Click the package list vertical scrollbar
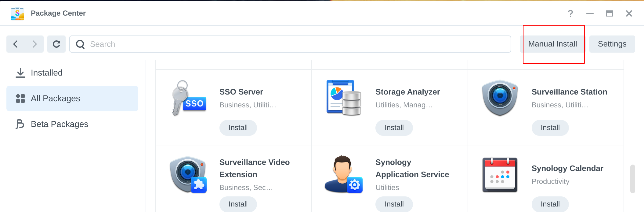Image resolution: width=644 pixels, height=212 pixels. 632,179
